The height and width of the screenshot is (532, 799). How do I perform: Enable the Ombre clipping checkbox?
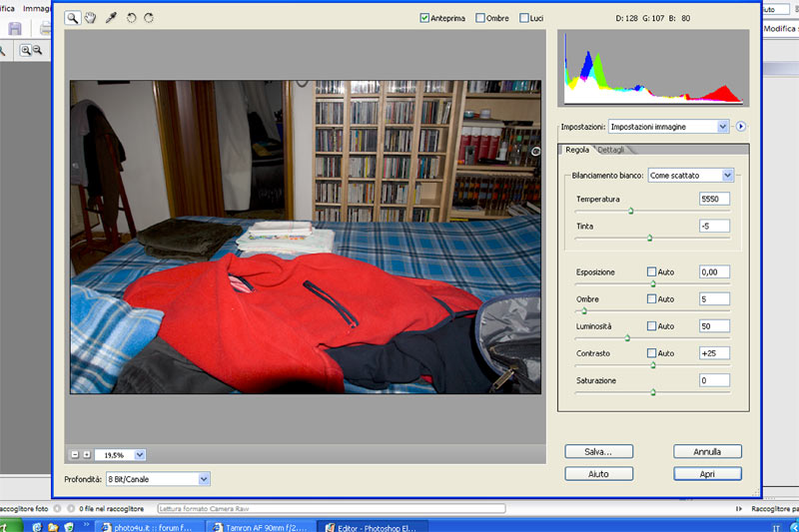click(480, 18)
